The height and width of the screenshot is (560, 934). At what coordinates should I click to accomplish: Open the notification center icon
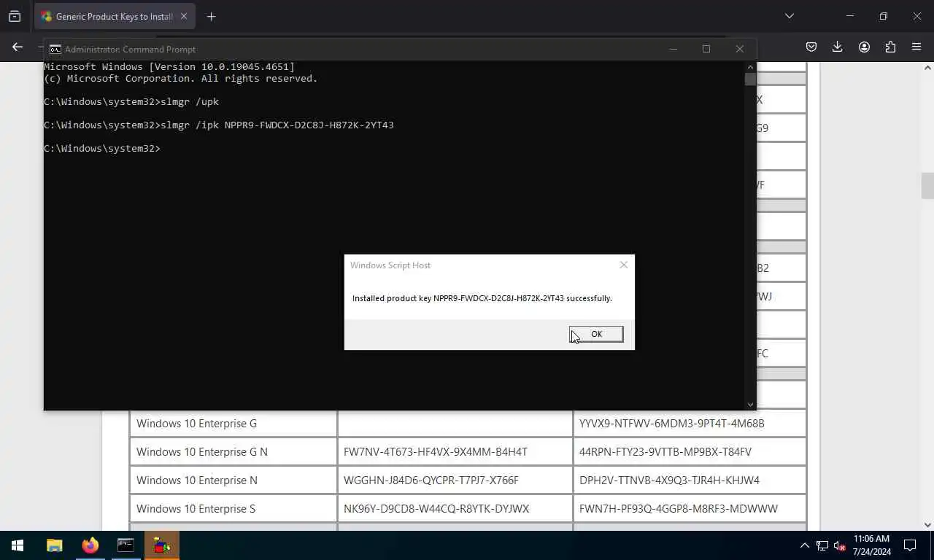[x=910, y=545]
